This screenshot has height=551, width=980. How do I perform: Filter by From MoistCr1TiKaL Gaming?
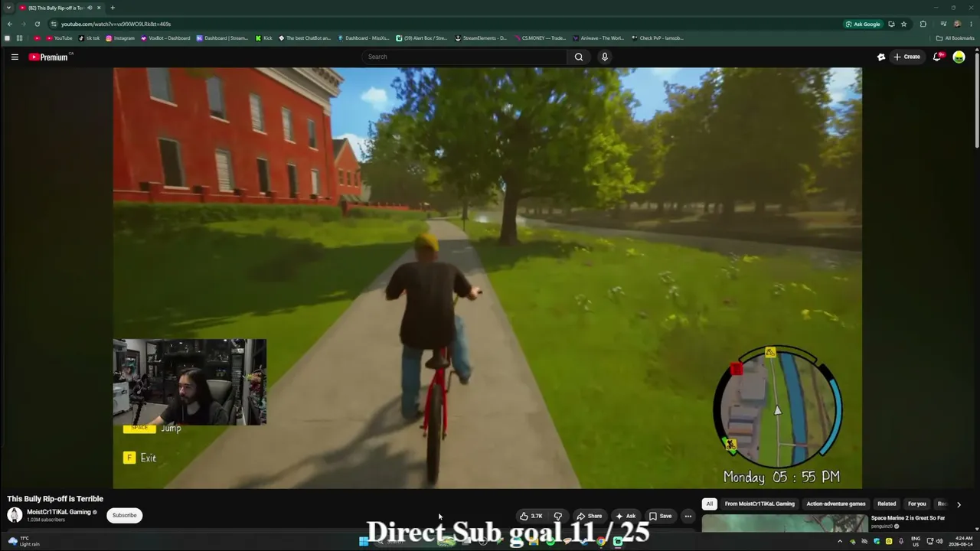click(x=759, y=504)
